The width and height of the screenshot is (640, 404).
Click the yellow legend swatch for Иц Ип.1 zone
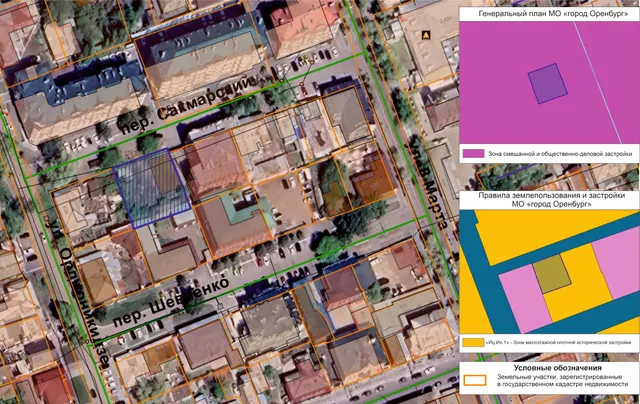(x=473, y=342)
